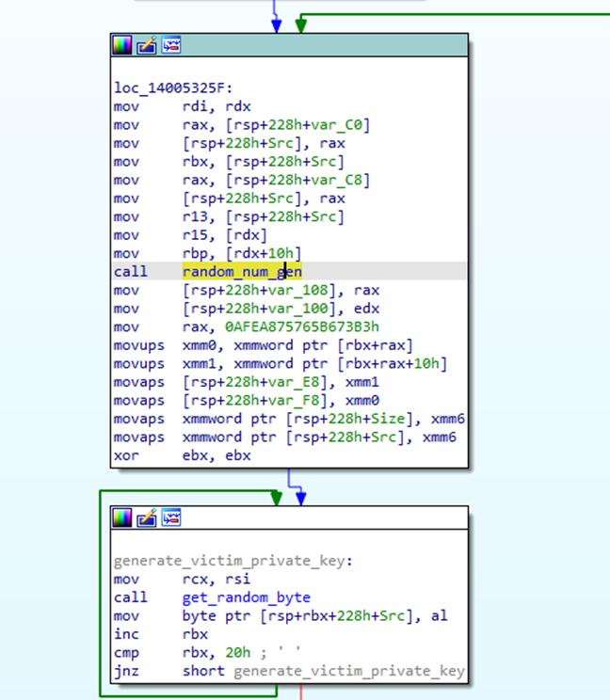Select the 'inc rbx' line

coord(161,634)
